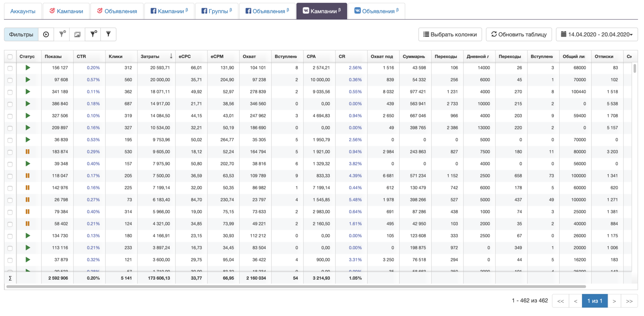
Task: Click the sigma totals icon in footer row
Action: [x=10, y=278]
